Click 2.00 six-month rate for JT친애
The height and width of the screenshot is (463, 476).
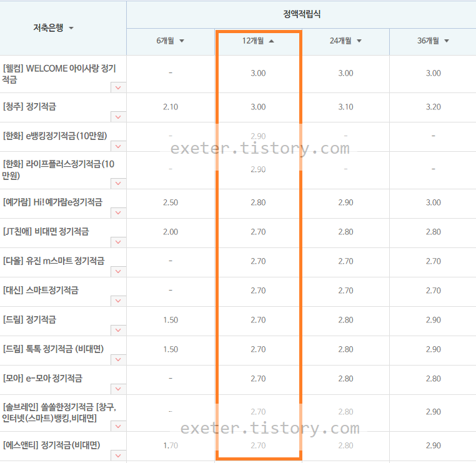(171, 232)
